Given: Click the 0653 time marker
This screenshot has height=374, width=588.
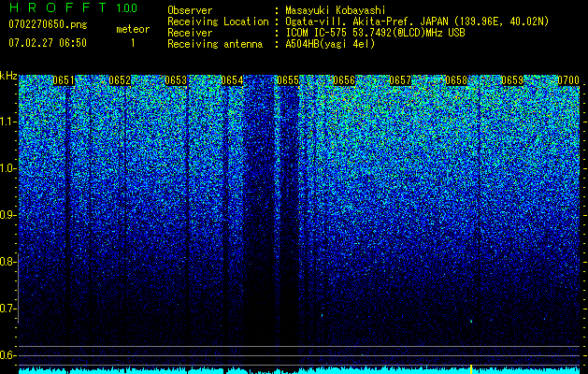Looking at the screenshot, I should pyautogui.click(x=176, y=80).
